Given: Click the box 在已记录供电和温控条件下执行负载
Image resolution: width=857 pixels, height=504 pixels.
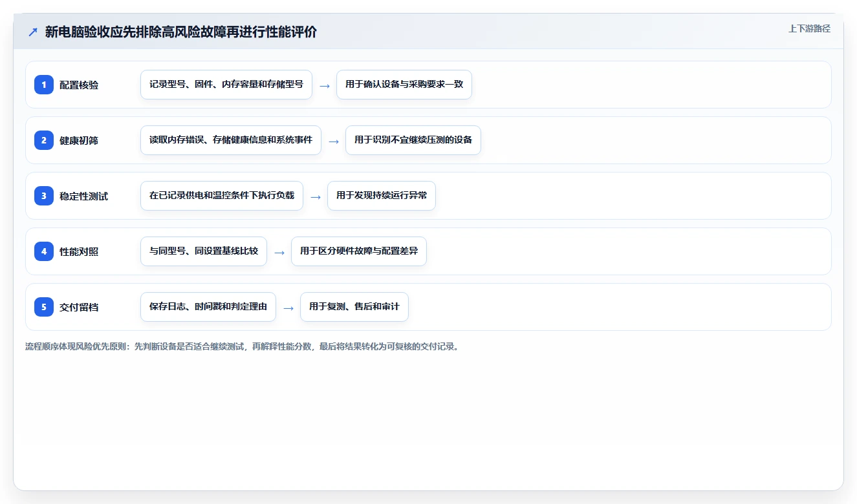Looking at the screenshot, I should point(222,196).
